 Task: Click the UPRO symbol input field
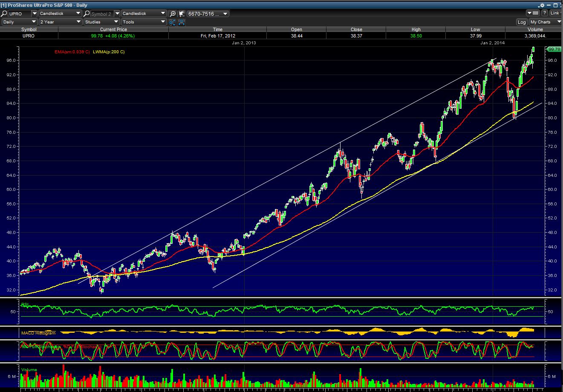tap(20, 14)
